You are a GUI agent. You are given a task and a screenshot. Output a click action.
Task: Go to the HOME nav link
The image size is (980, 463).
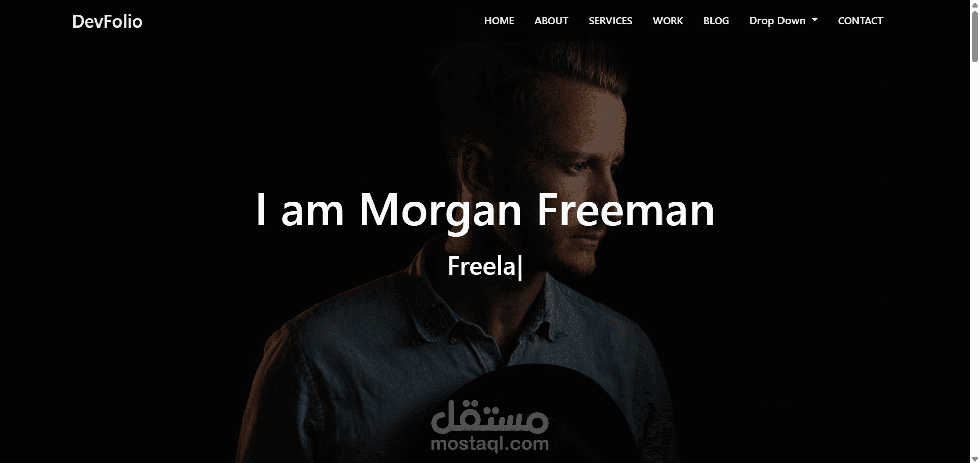499,21
